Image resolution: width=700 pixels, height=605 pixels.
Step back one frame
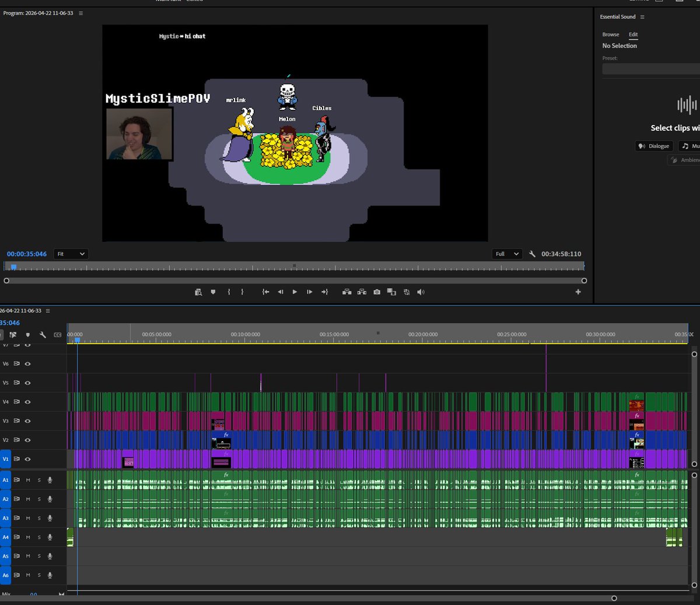(x=281, y=292)
